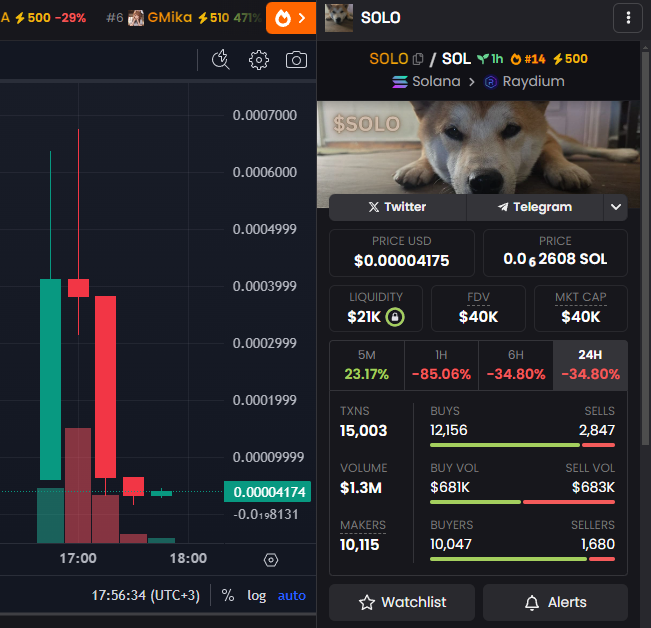Image resolution: width=651 pixels, height=628 pixels.
Task: Click the MAKERS 10,115 value
Action: coord(360,545)
